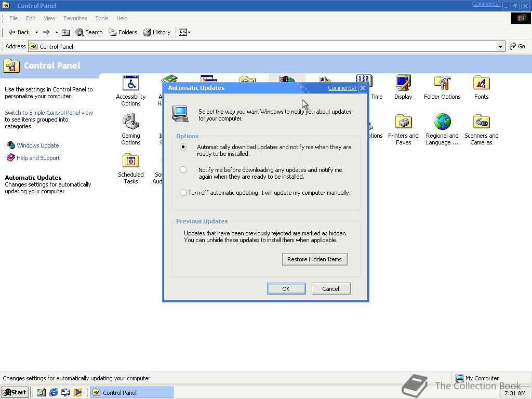Click the first quick launch notepad icon
The height and width of the screenshot is (399, 532).
42,393
